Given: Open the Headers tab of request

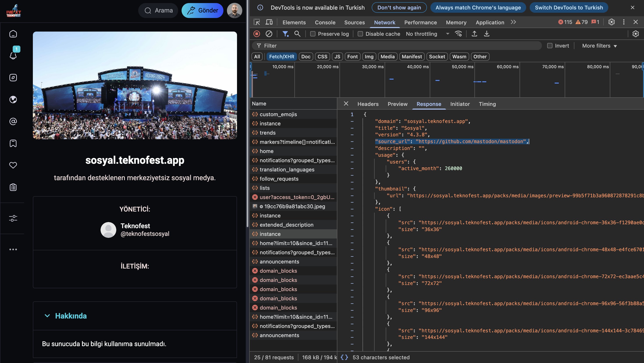Looking at the screenshot, I should (x=368, y=104).
